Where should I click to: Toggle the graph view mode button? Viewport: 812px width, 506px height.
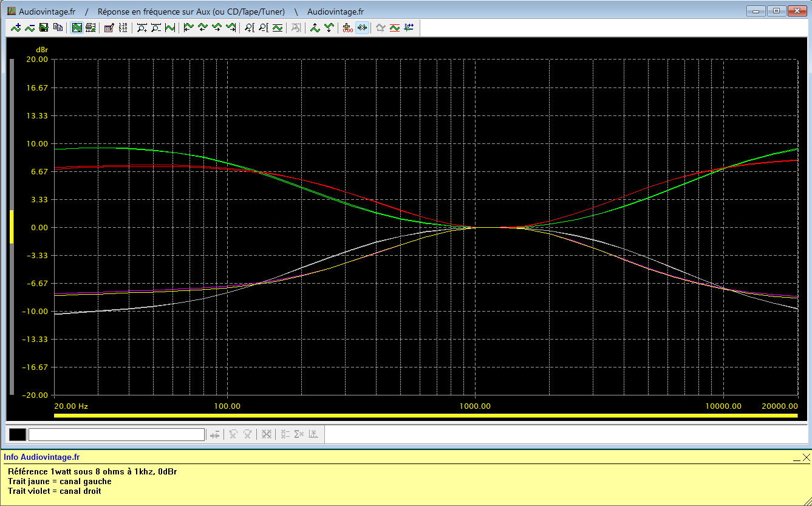(77, 27)
